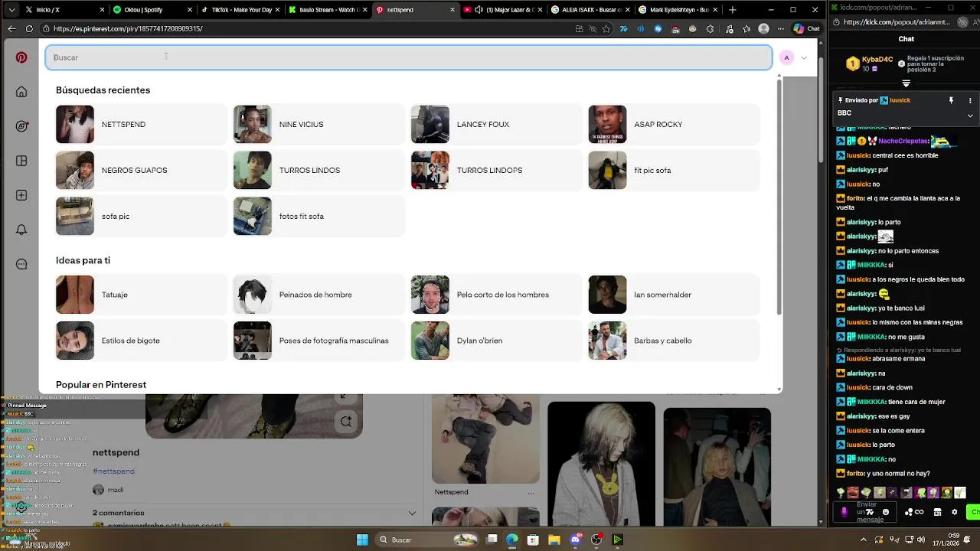Click the Create pin plus icon
This screenshot has height=551, width=980.
pos(21,195)
